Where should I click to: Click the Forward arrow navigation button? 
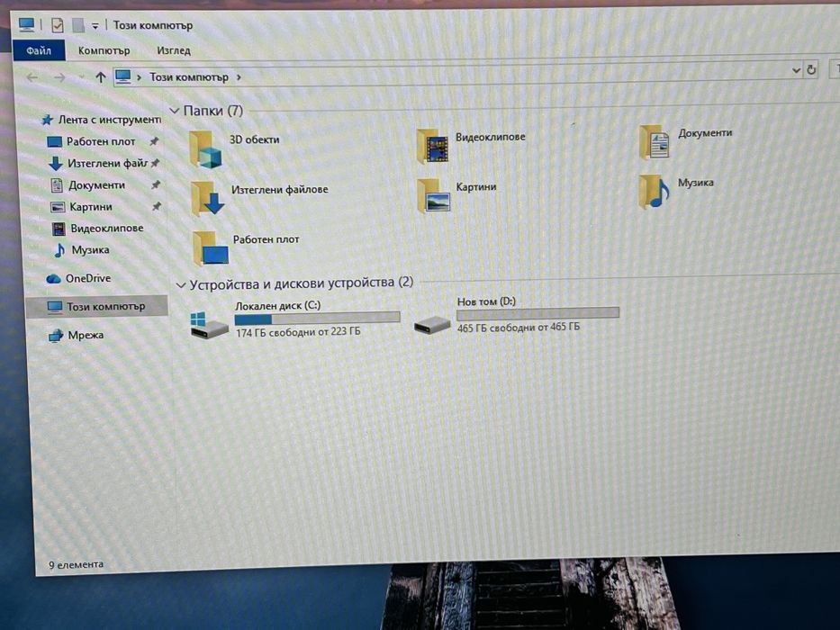click(x=59, y=77)
